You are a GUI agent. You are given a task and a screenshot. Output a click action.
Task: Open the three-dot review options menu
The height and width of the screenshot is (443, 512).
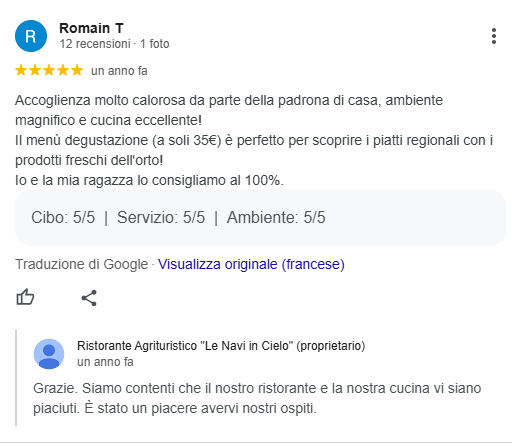pos(494,36)
